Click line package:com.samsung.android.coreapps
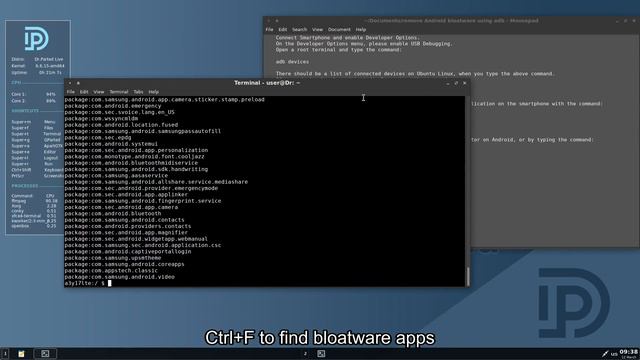Viewport: 640px width, 360px height. 124,264
